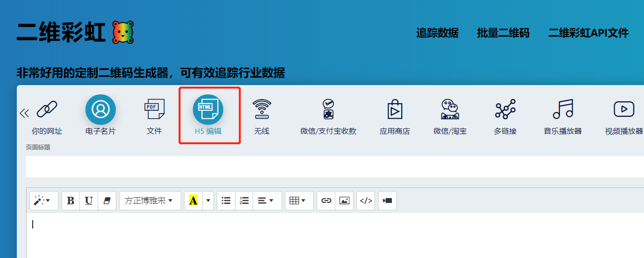Click the left double-chevron scroll arrow
The width and height of the screenshot is (644, 258).
coord(24,113)
